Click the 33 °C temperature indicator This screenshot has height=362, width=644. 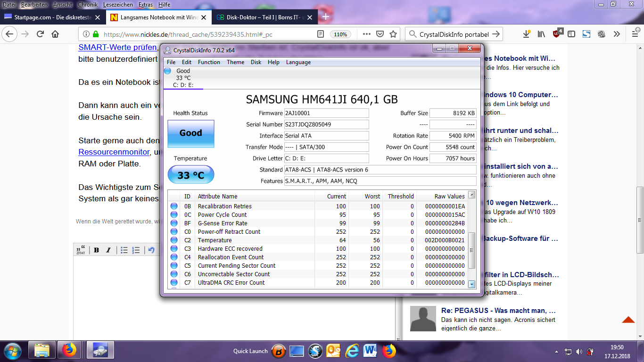[190, 175]
